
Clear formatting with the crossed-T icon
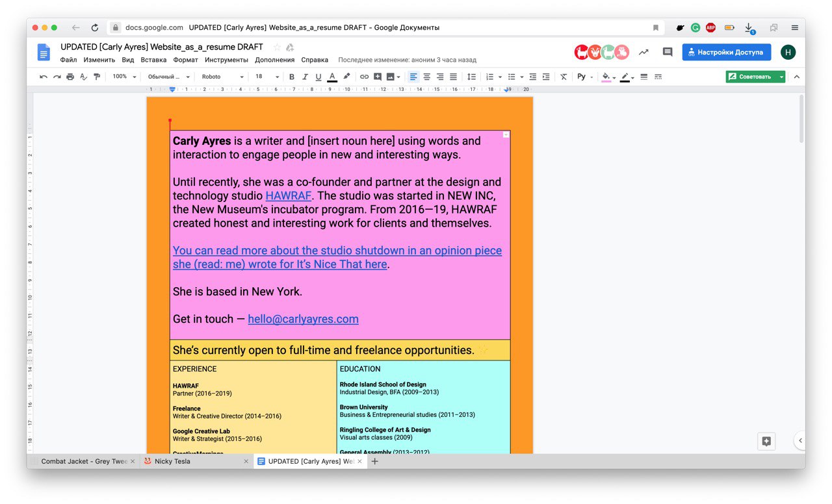[564, 77]
